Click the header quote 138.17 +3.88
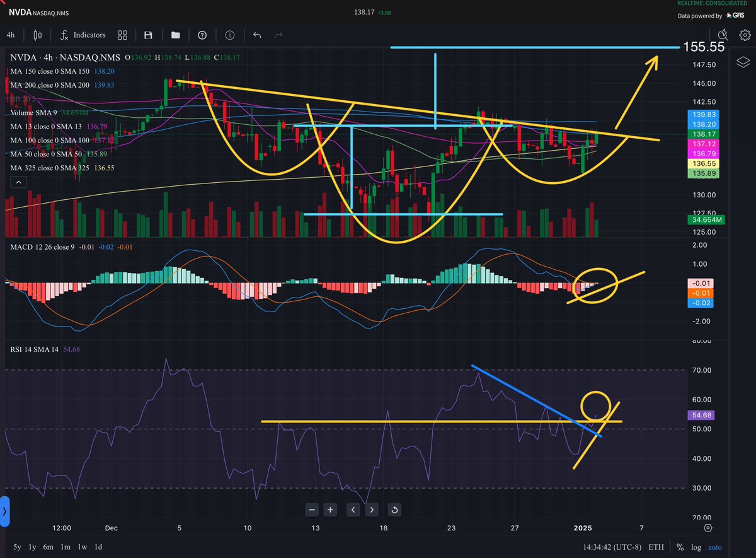This screenshot has width=756, height=558. click(x=372, y=12)
